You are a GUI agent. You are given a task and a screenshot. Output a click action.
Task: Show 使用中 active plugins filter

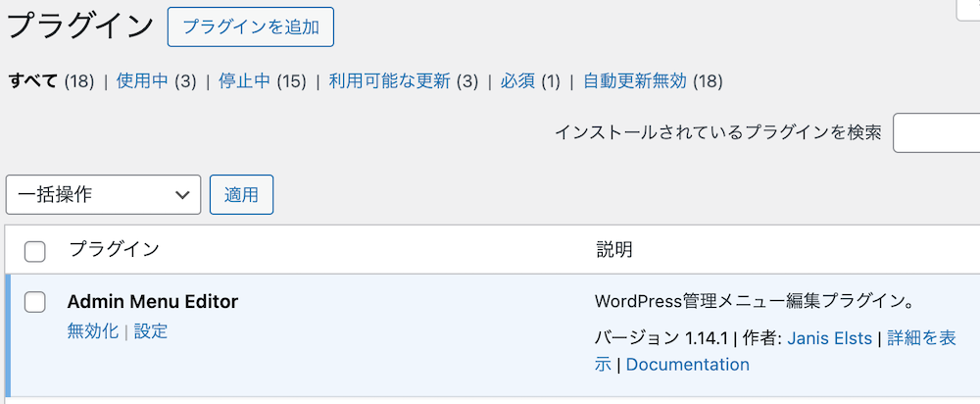[142, 81]
